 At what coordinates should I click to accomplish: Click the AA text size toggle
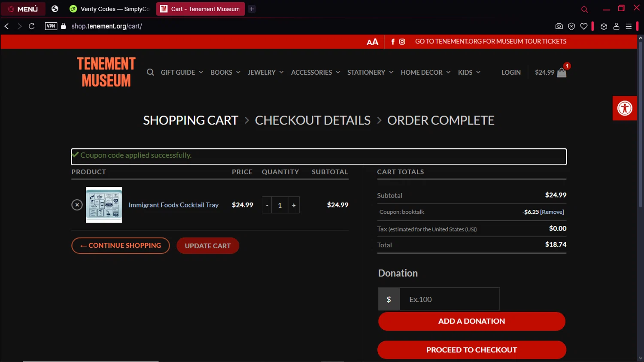pyautogui.click(x=372, y=42)
